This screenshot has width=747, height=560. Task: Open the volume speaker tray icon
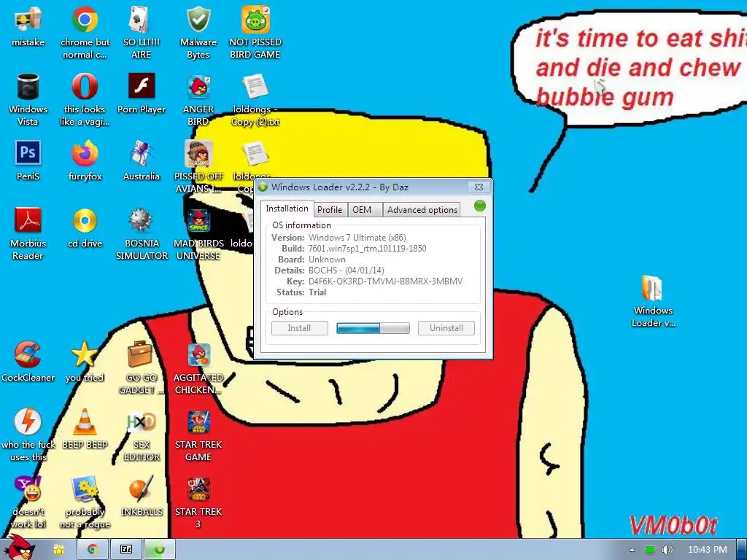667,550
